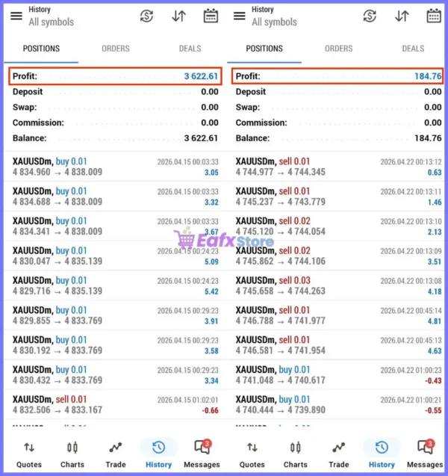
Task: Open the calendar date filter in right screen
Action: 434,16
